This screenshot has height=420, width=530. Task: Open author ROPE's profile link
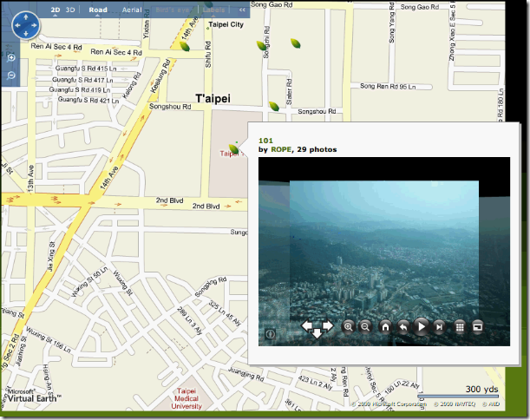pyautogui.click(x=281, y=149)
